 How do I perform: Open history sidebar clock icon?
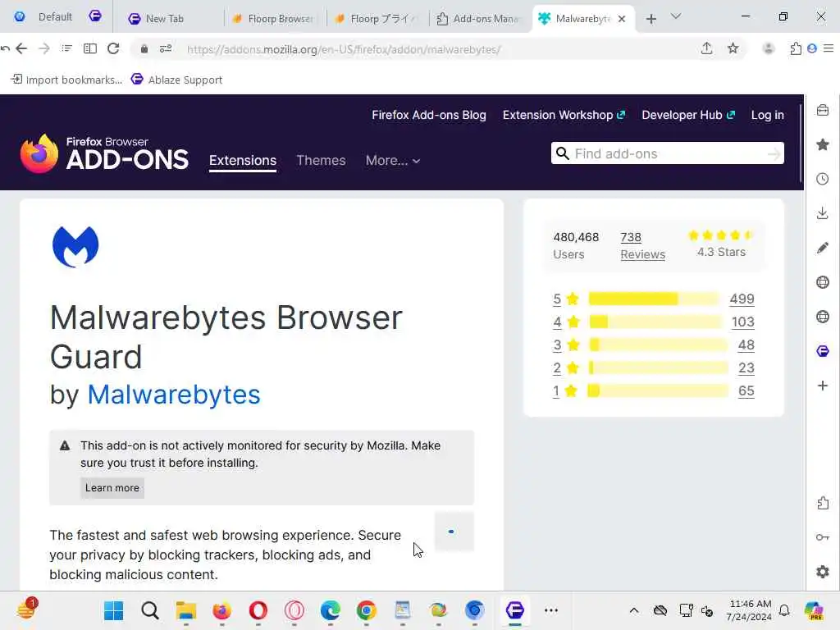click(823, 179)
